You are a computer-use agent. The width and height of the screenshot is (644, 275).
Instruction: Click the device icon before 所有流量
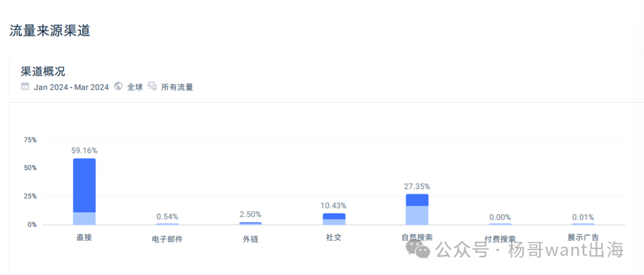click(152, 86)
